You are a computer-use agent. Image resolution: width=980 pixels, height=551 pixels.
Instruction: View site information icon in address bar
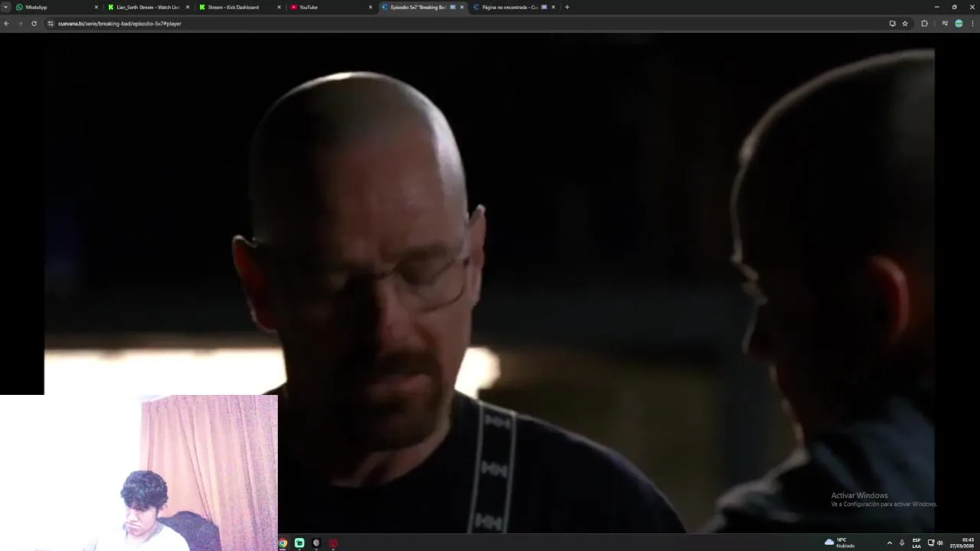(51, 24)
